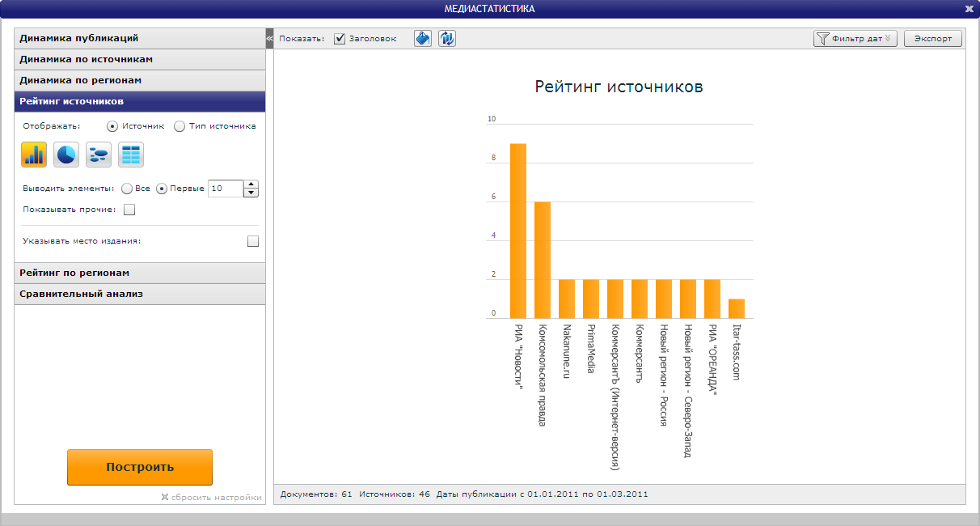This screenshot has width=980, height=526.
Task: Decrease element count with down arrow
Action: click(251, 193)
